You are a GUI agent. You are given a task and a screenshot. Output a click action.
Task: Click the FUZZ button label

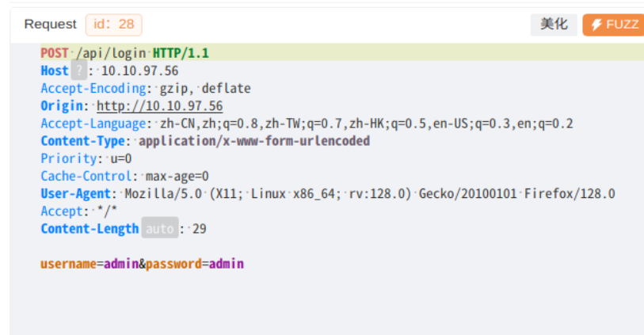(622, 25)
